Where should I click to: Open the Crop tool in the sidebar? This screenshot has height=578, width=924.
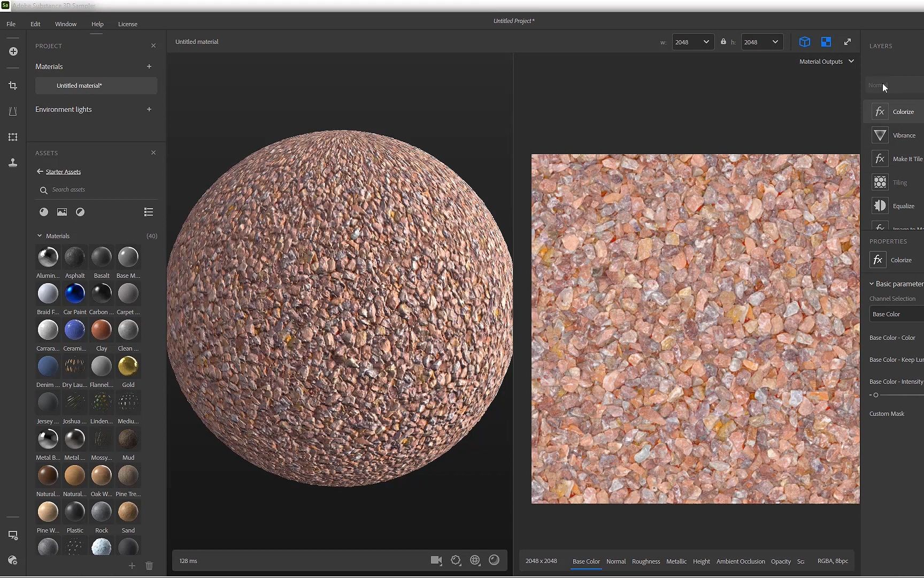coord(13,85)
